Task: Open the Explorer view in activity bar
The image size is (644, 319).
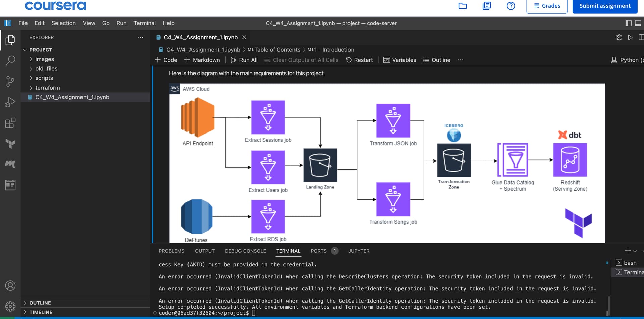Action: [10, 40]
